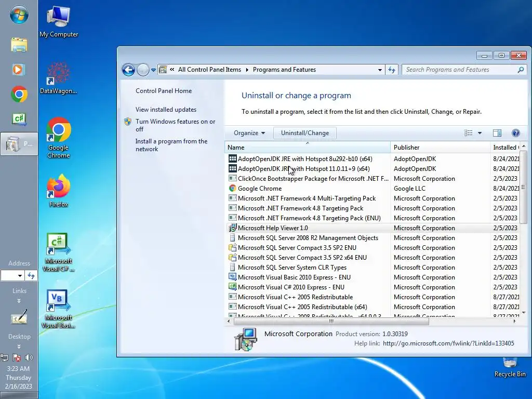Click Turn Windows features on or off
This screenshot has width=532, height=399.
point(176,125)
